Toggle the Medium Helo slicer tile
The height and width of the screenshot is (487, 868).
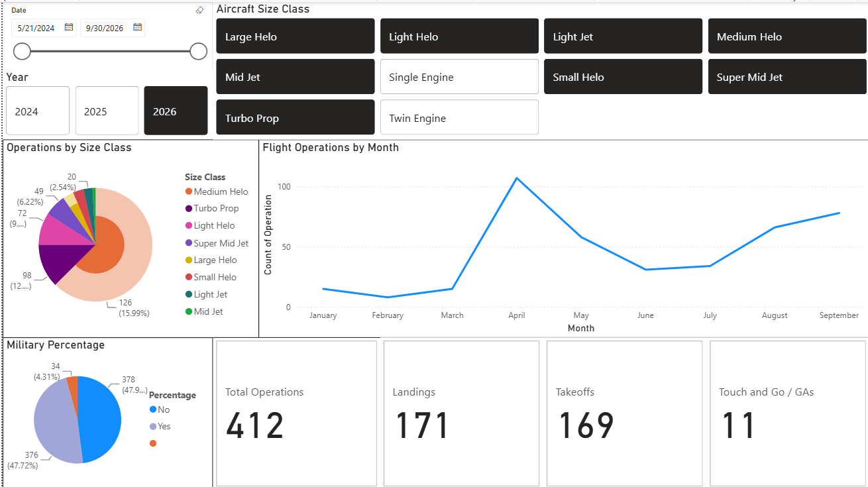[x=787, y=36]
